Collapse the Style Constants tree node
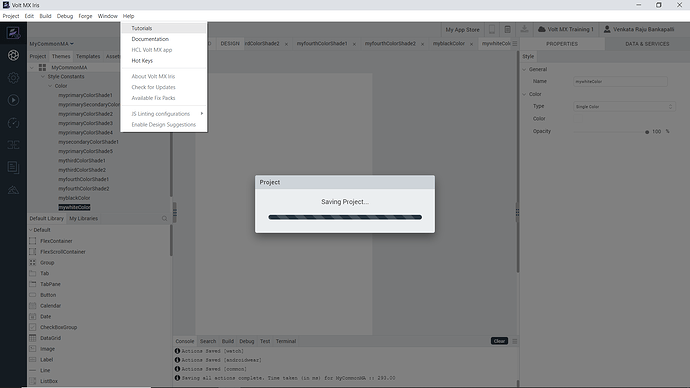Screen dimensions: 690x388 (x=43, y=77)
